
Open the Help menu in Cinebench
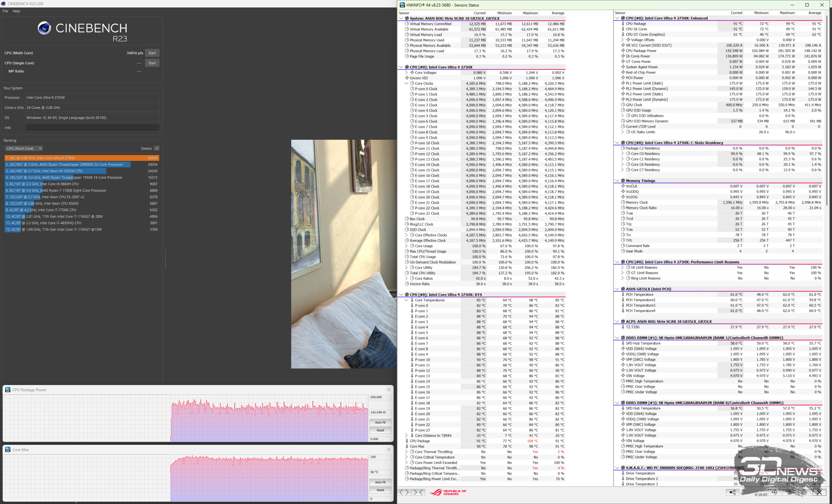pyautogui.click(x=16, y=11)
